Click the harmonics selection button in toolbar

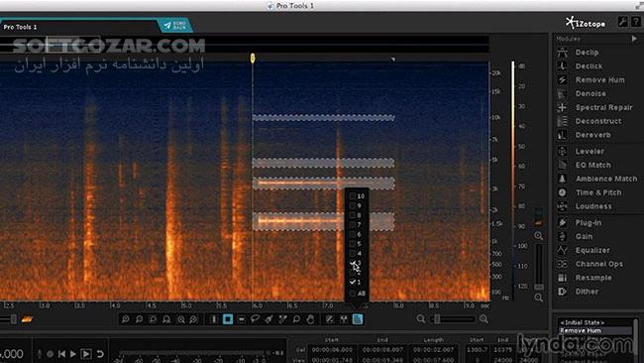coord(358,319)
